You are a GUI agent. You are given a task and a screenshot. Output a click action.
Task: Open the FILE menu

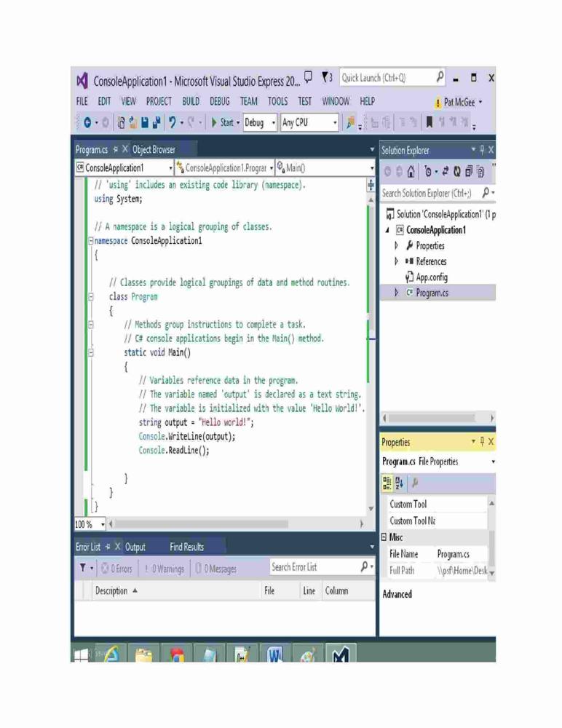click(82, 101)
